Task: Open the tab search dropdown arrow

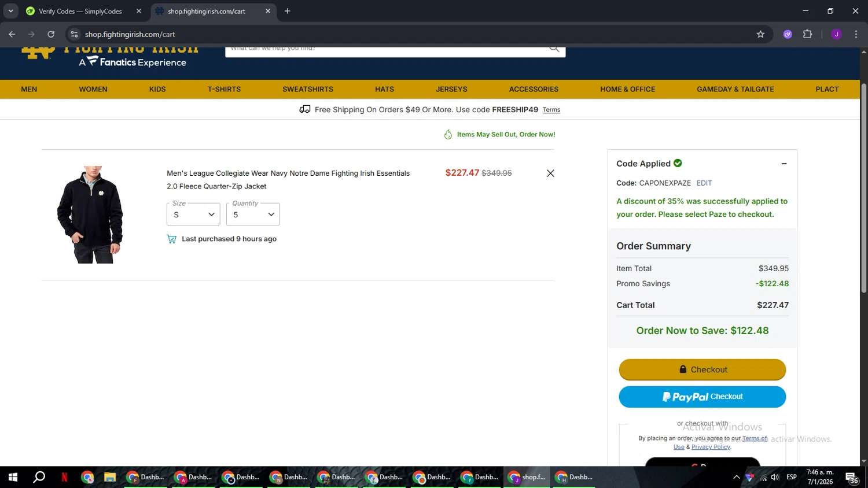Action: (10, 11)
